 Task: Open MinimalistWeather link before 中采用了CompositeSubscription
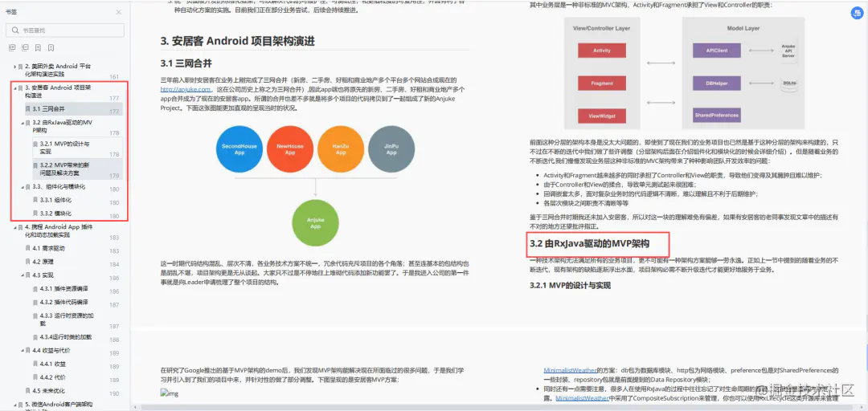coord(582,398)
